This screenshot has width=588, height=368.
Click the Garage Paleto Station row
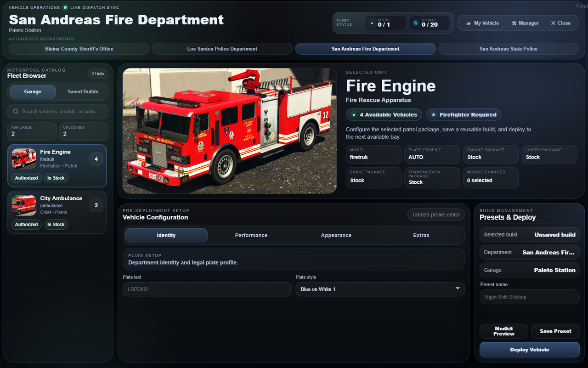click(x=530, y=270)
